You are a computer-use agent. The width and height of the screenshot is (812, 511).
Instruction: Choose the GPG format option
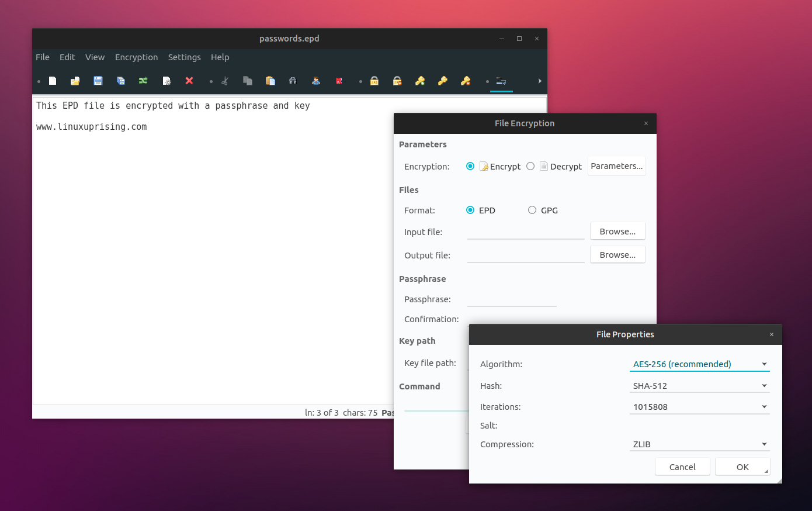tap(532, 210)
